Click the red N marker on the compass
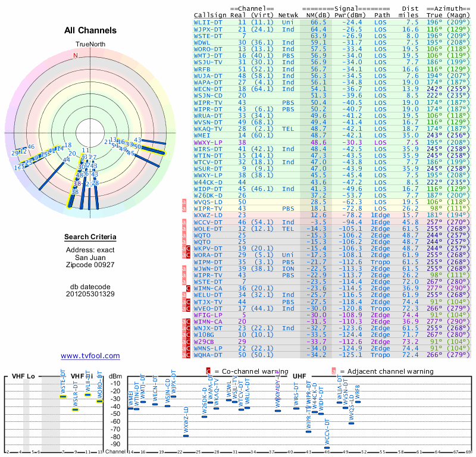This screenshot has width=476, height=457. coord(75,55)
